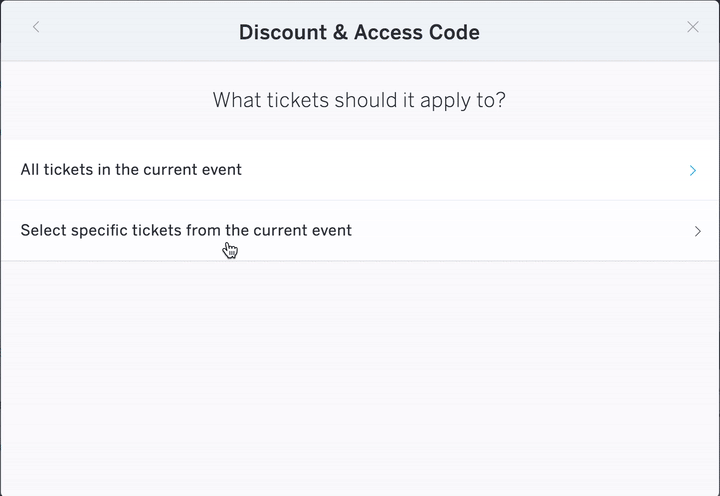Viewport: 720px width, 496px height.
Task: Apply code to all tickets option
Action: click(360, 170)
